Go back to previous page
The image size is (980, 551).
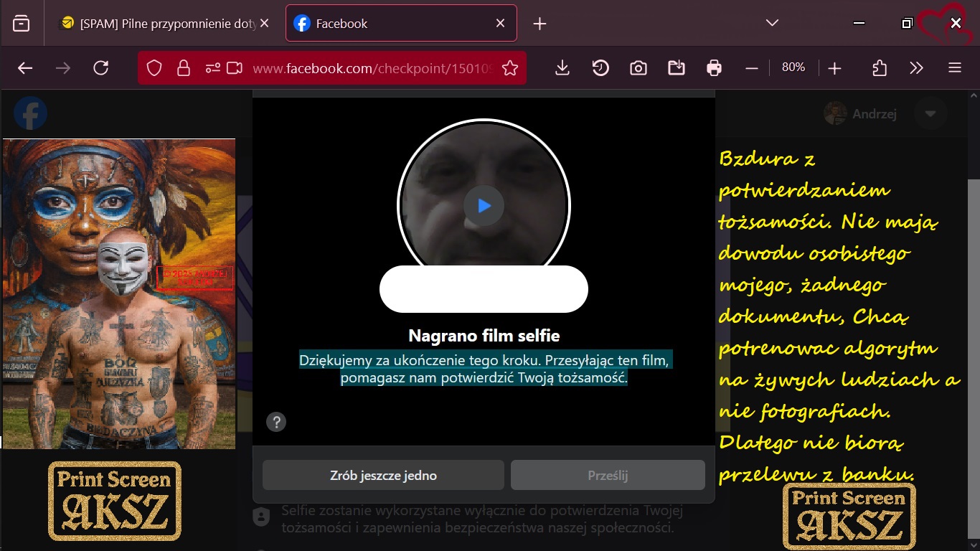pyautogui.click(x=25, y=68)
